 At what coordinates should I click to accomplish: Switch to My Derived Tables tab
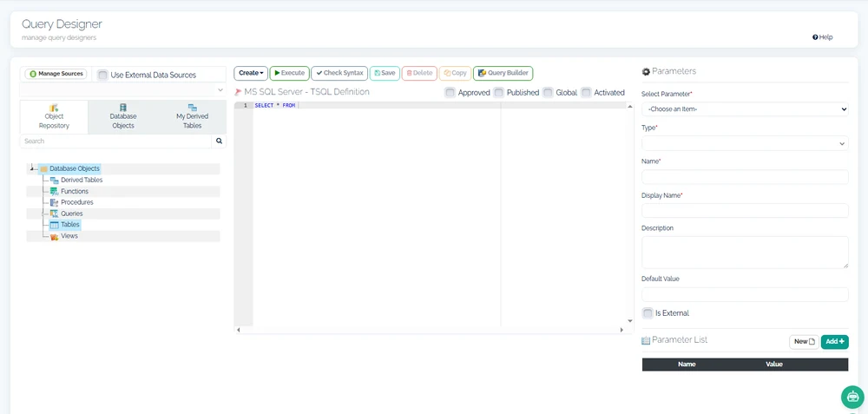(x=192, y=116)
